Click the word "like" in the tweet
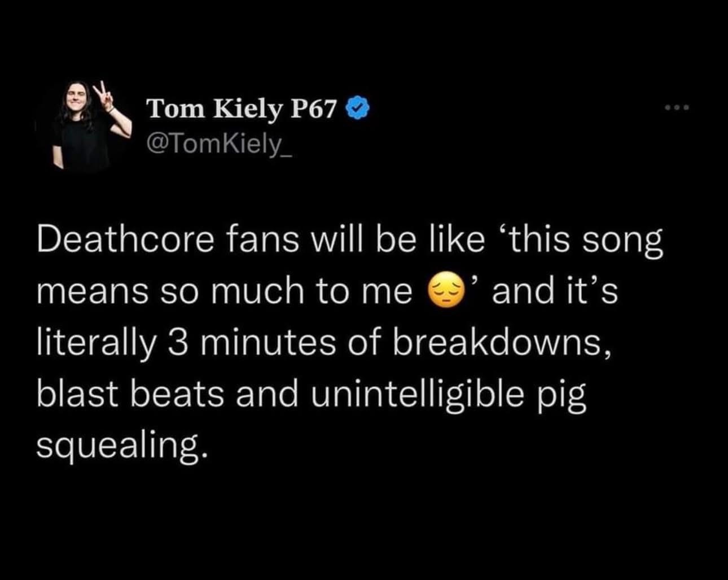 (457, 241)
